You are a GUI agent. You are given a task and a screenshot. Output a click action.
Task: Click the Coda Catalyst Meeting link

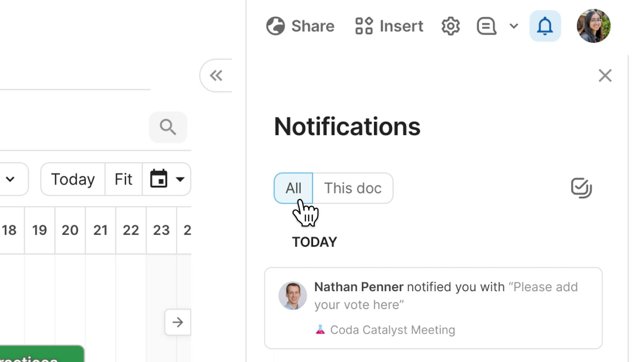(392, 330)
